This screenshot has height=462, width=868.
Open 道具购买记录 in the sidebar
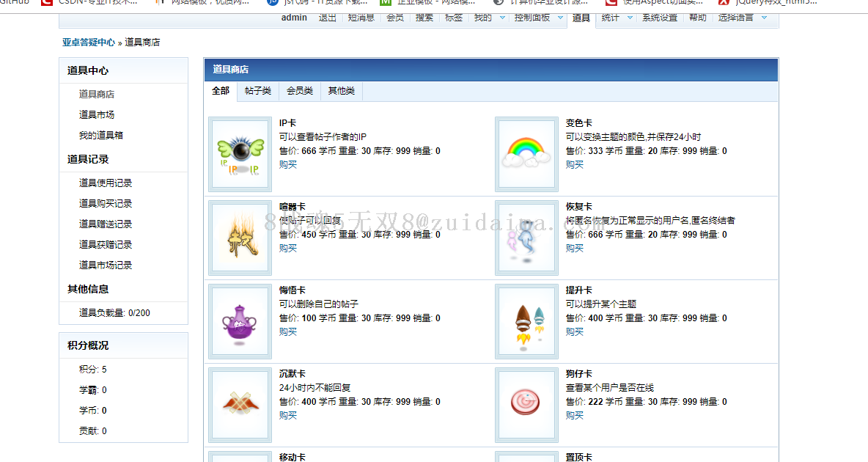(106, 203)
